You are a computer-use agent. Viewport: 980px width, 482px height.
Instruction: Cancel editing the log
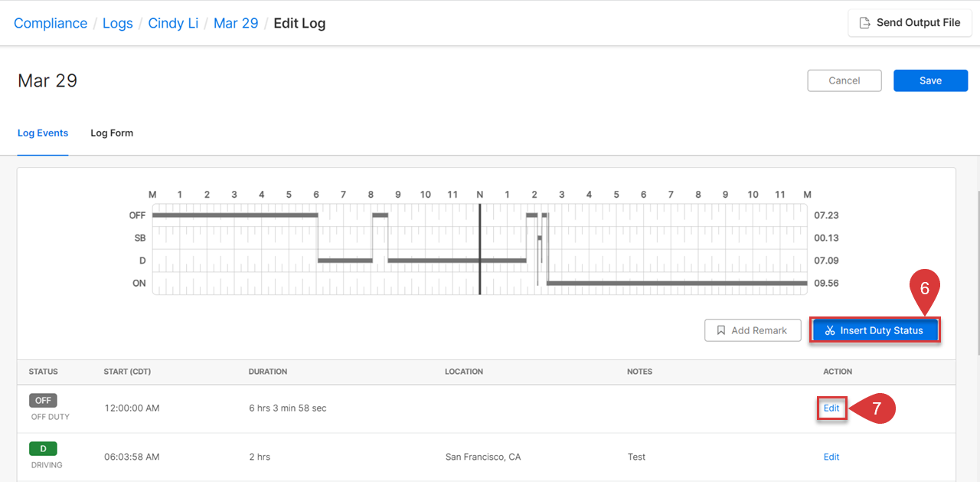844,80
